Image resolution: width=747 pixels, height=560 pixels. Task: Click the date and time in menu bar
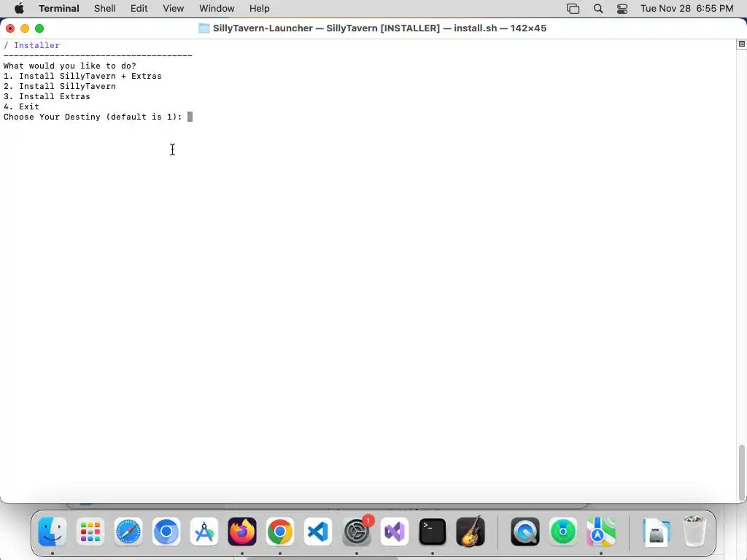(687, 9)
